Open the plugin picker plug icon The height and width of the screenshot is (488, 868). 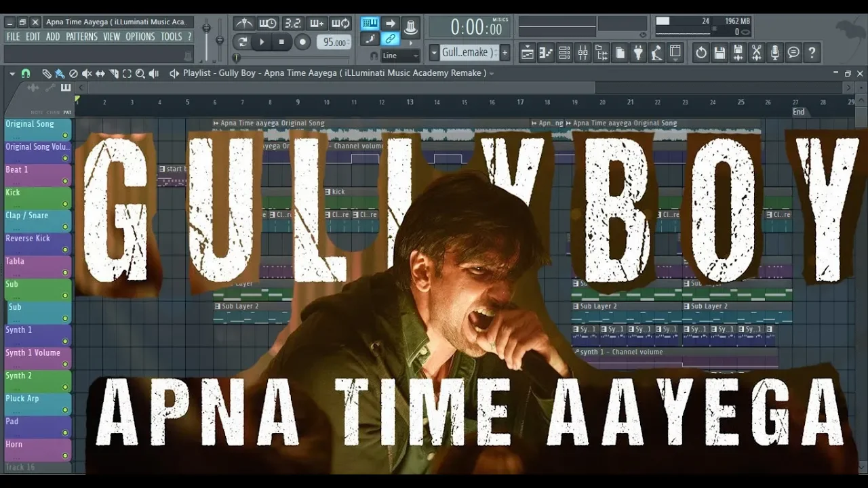coord(637,53)
